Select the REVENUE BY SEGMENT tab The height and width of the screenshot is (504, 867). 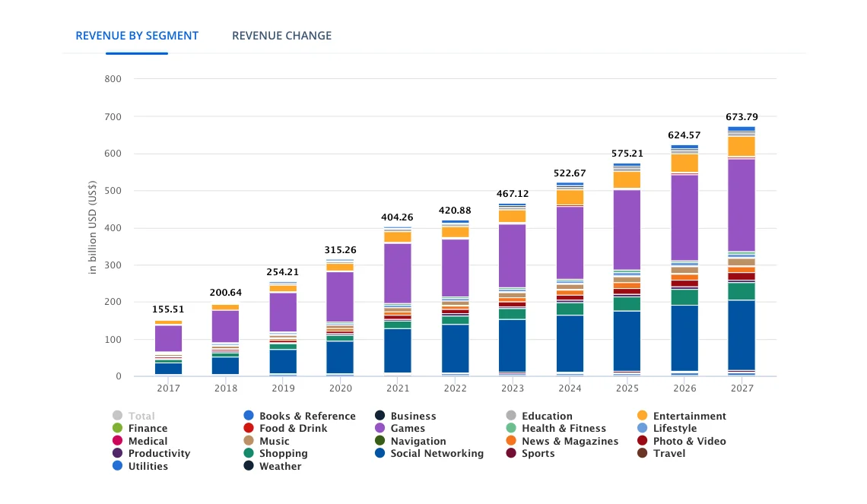[x=137, y=36]
